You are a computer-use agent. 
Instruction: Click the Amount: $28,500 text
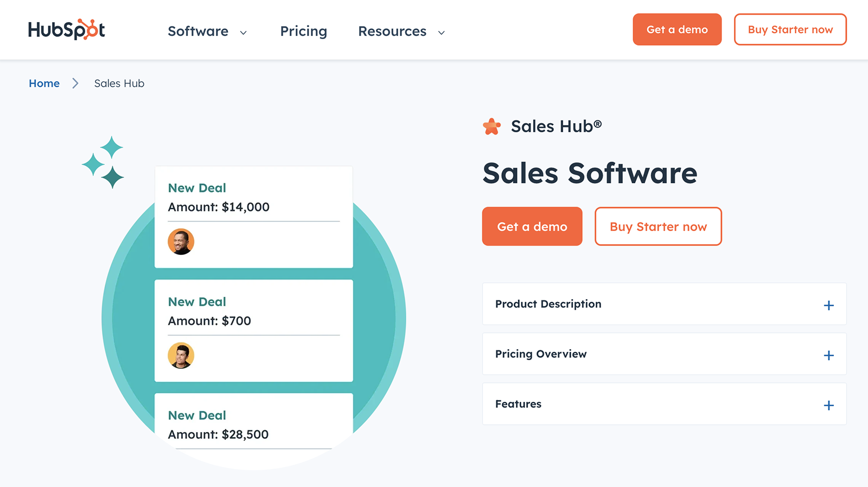click(218, 434)
